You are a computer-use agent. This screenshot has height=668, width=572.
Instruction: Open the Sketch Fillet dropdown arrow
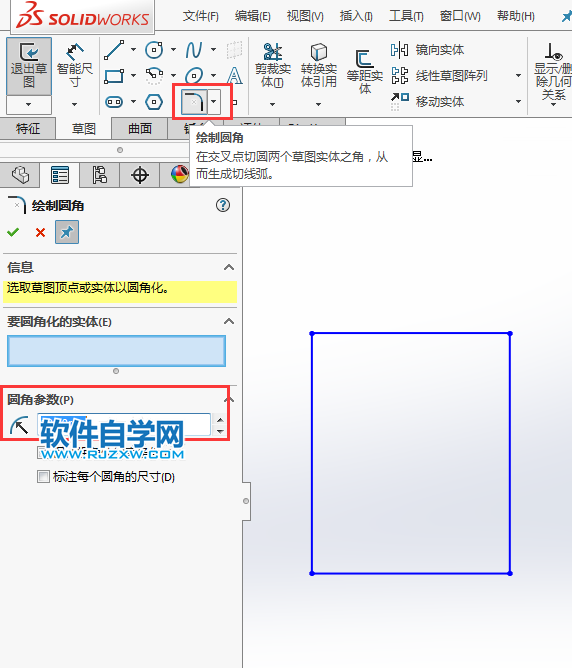214,102
